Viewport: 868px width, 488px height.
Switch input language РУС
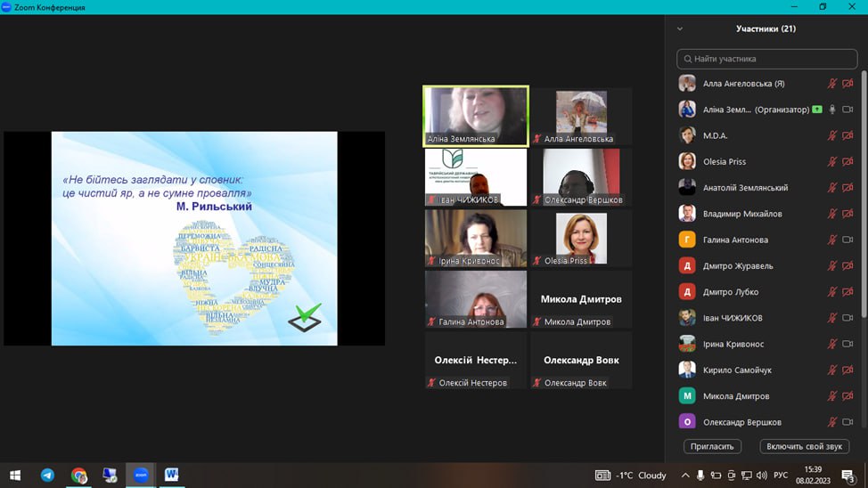pos(781,476)
